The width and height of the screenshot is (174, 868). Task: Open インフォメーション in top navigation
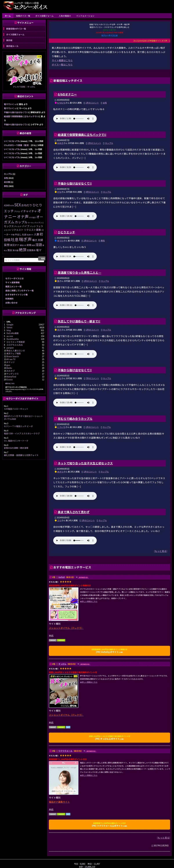coord(85,16)
